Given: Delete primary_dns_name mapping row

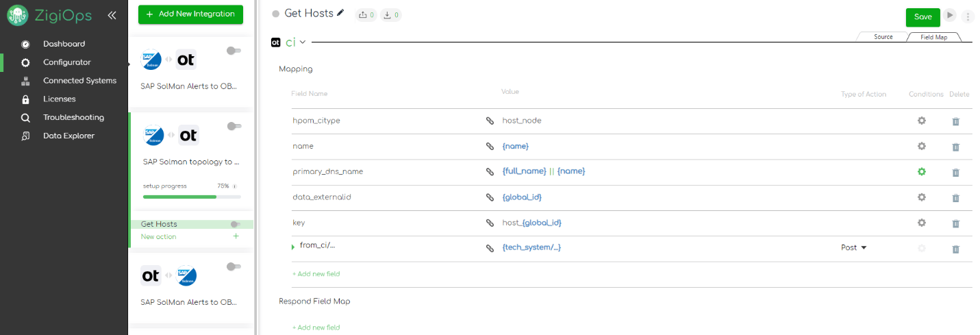Looking at the screenshot, I should 956,173.
